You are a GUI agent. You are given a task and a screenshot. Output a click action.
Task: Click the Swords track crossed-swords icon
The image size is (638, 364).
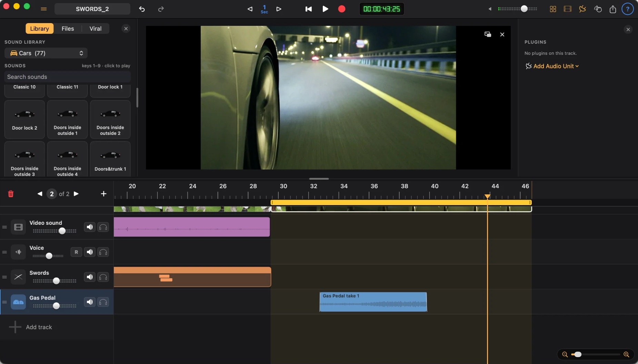click(x=18, y=277)
